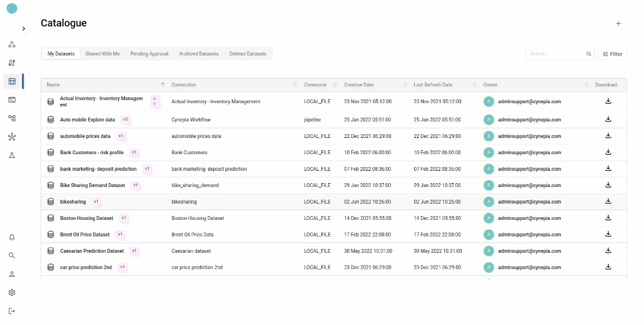
Task: Open Bike Sharing Demand Dataset name
Action: (92, 186)
